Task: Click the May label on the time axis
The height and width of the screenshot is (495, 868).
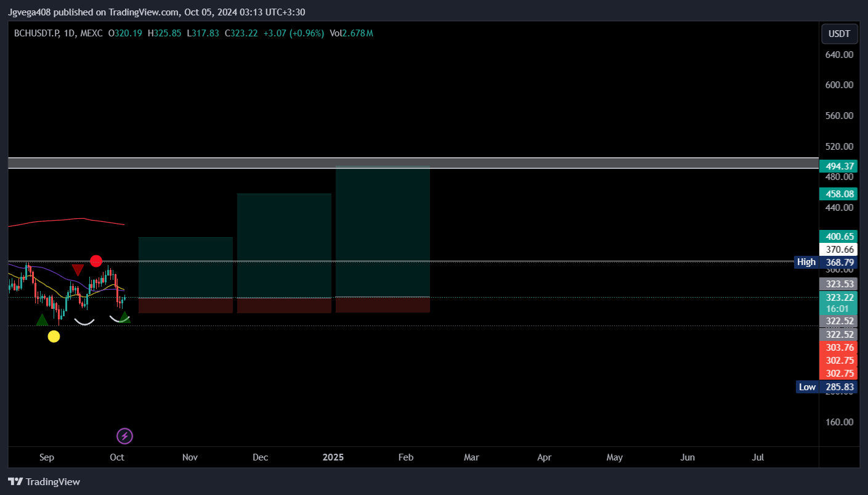Action: pyautogui.click(x=615, y=457)
